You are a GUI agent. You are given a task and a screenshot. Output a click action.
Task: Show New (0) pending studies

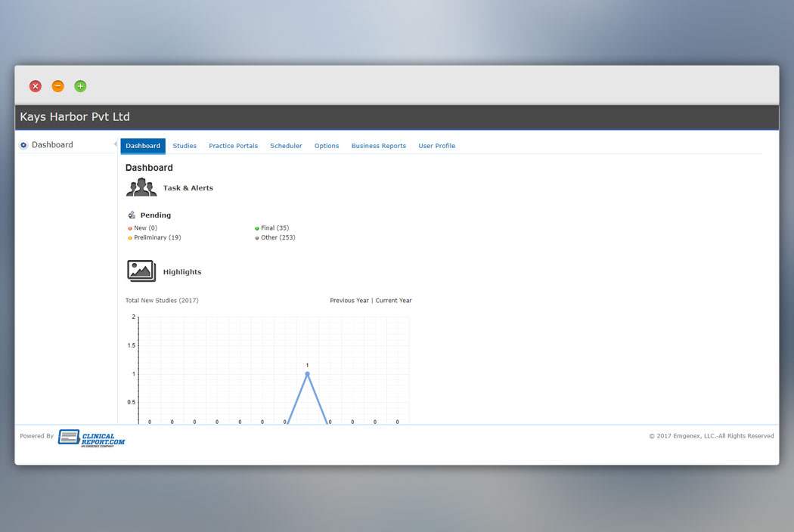[146, 227]
